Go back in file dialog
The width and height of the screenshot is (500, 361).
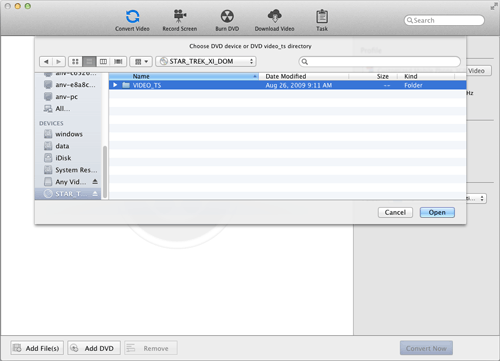point(46,62)
